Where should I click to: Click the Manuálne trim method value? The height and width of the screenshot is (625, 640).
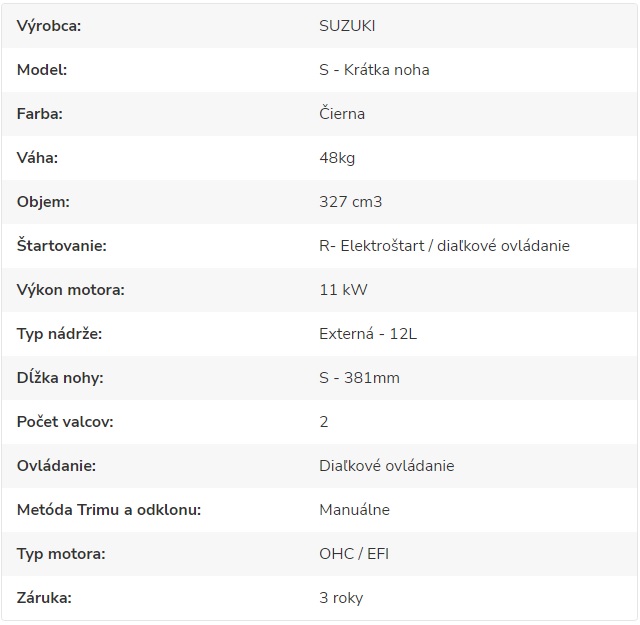[354, 510]
